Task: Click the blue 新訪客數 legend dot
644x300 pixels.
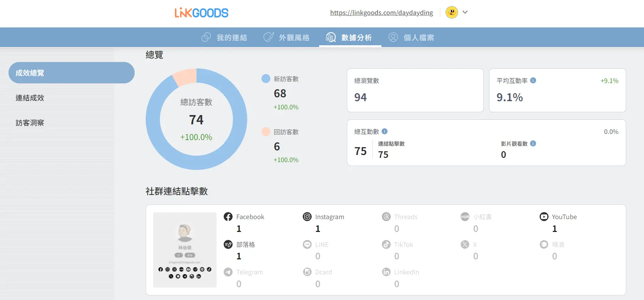Action: coord(266,79)
